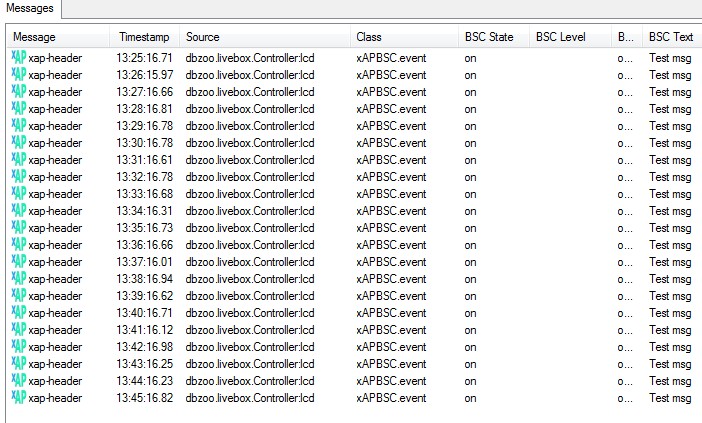Click the xAP icon for the 13:45:16.82 message
This screenshot has height=423, width=702.
19,397
